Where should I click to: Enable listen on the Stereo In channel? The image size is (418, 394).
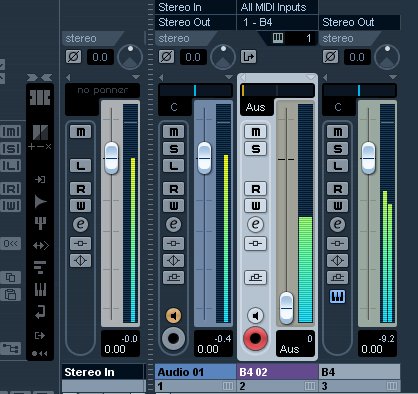point(80,166)
